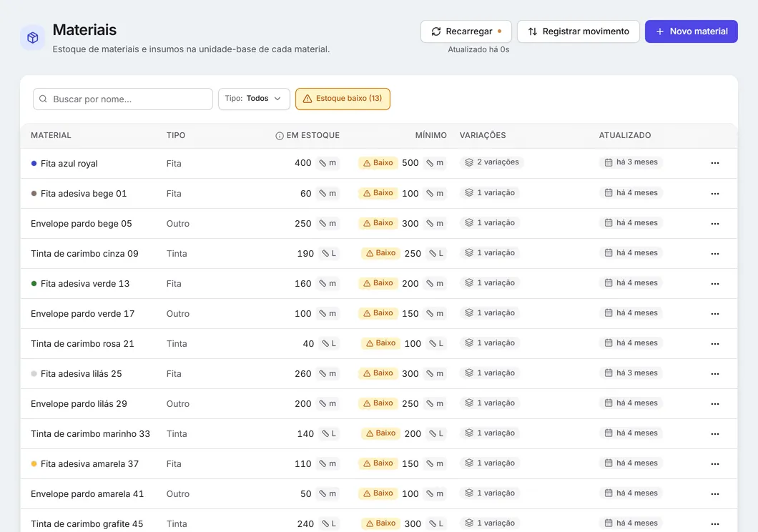The image size is (758, 532).
Task: Open ellipsis menu for Fita adesiva lilás 25
Action: pos(715,373)
